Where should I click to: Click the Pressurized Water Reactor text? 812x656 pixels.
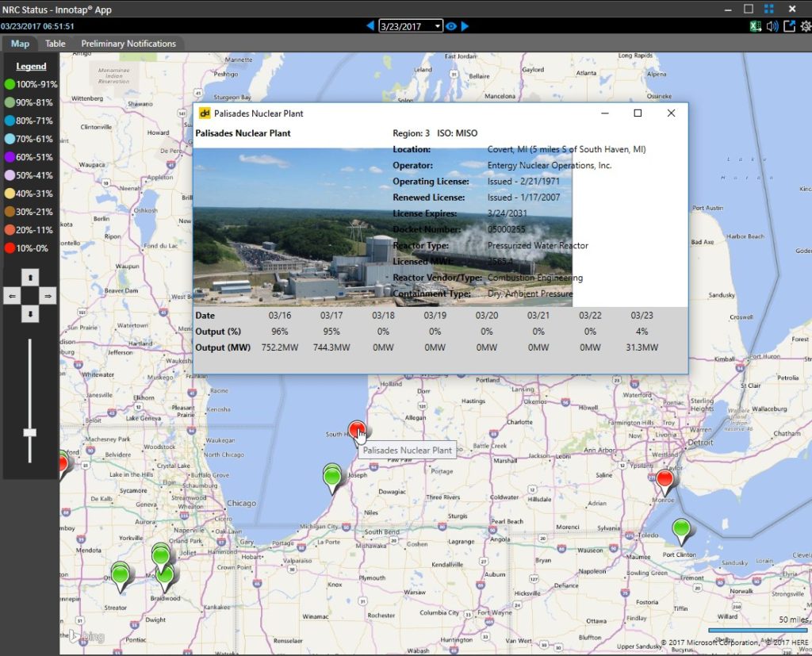(x=538, y=246)
